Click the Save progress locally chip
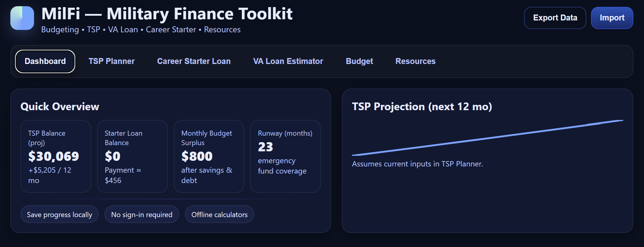Image resolution: width=644 pixels, height=247 pixels. pos(59,214)
